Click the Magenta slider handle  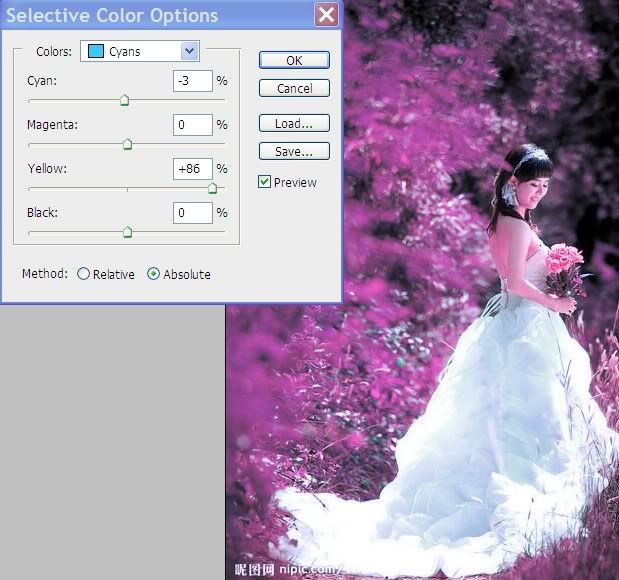[127, 144]
